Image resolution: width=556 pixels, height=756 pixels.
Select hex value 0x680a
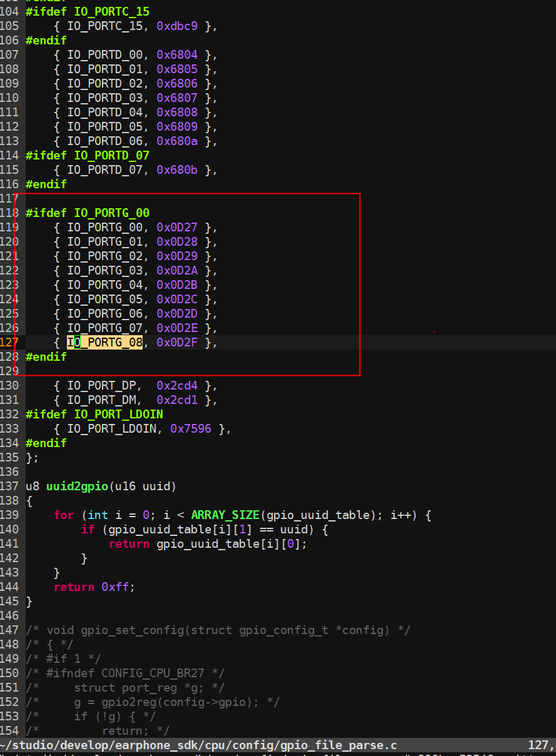[177, 141]
